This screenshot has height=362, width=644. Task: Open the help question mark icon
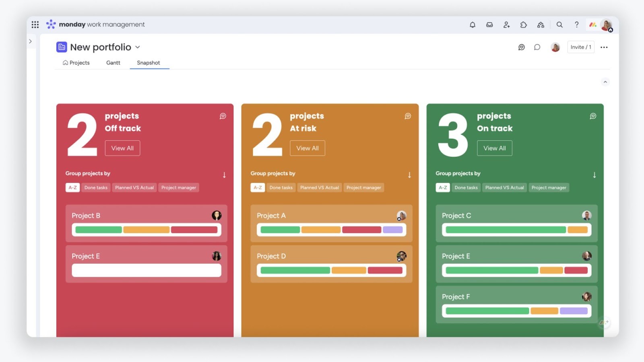(x=576, y=25)
